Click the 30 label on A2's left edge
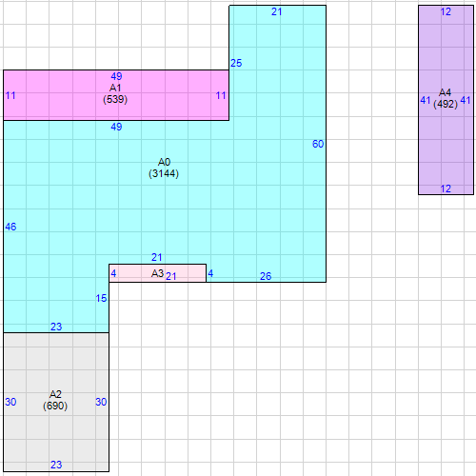The image size is (476, 476). pyautogui.click(x=10, y=402)
